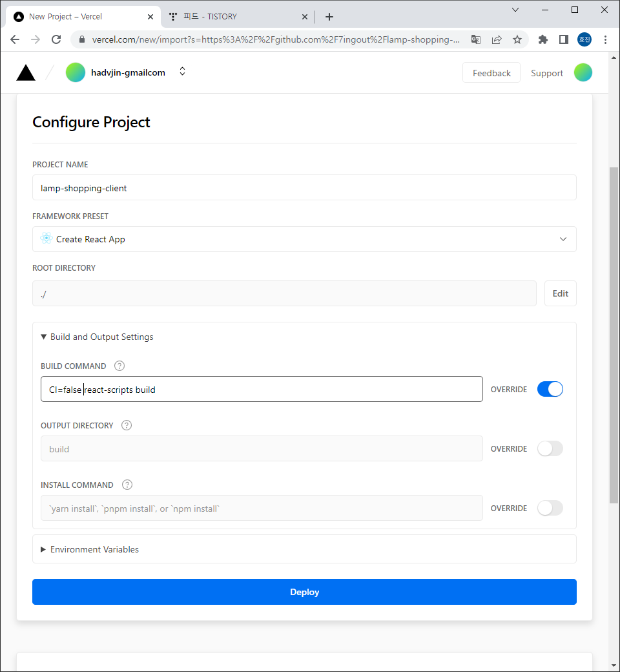Open the Support link
Viewport: 620px width, 672px height.
(x=546, y=73)
